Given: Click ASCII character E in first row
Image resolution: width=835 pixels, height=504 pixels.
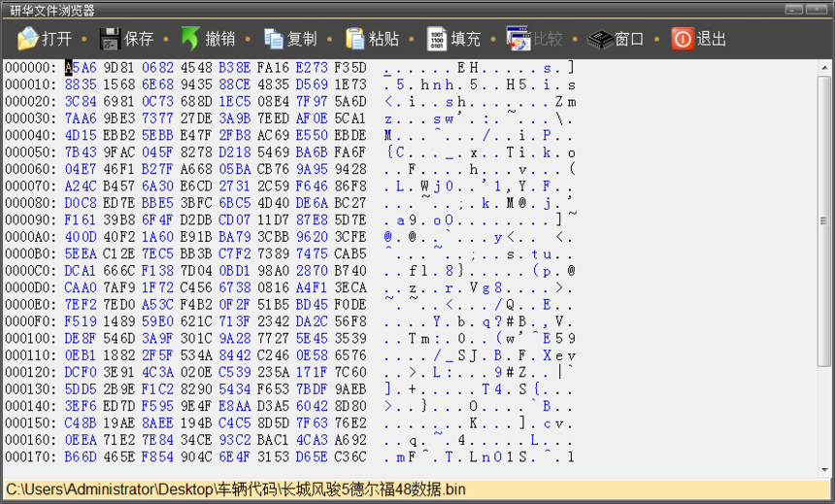Looking at the screenshot, I should tap(460, 68).
